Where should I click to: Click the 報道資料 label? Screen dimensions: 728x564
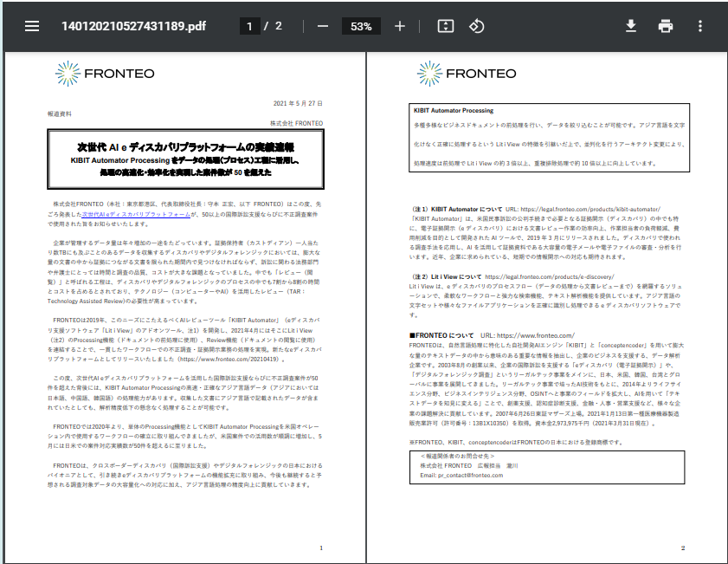click(x=60, y=113)
